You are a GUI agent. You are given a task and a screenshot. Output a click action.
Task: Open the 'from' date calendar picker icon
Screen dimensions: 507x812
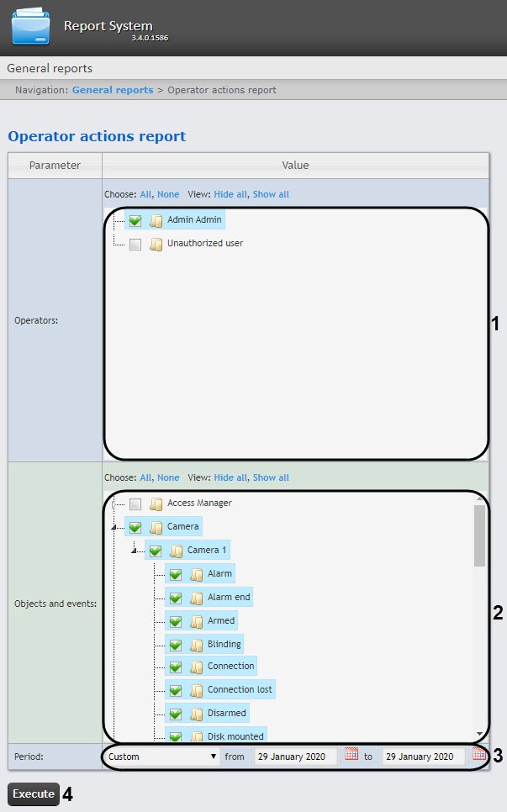click(351, 755)
